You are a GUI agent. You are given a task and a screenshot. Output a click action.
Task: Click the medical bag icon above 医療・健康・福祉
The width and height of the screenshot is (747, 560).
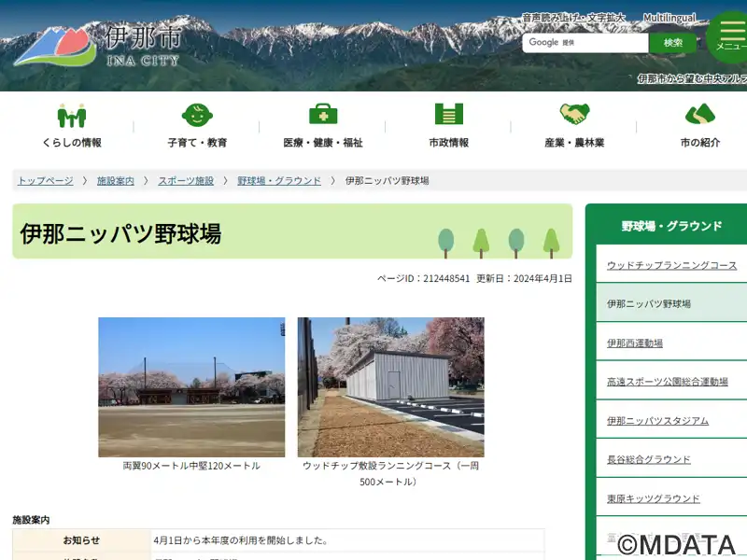coord(323,114)
